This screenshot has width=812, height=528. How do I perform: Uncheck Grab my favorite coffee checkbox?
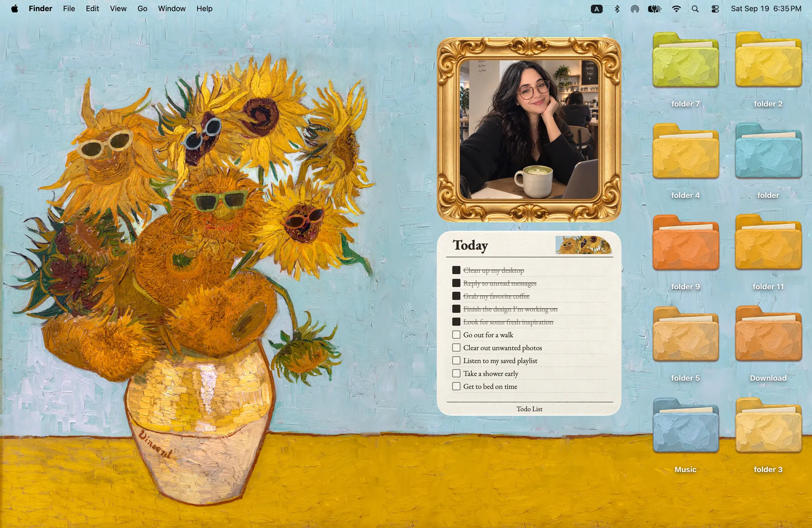pos(456,296)
